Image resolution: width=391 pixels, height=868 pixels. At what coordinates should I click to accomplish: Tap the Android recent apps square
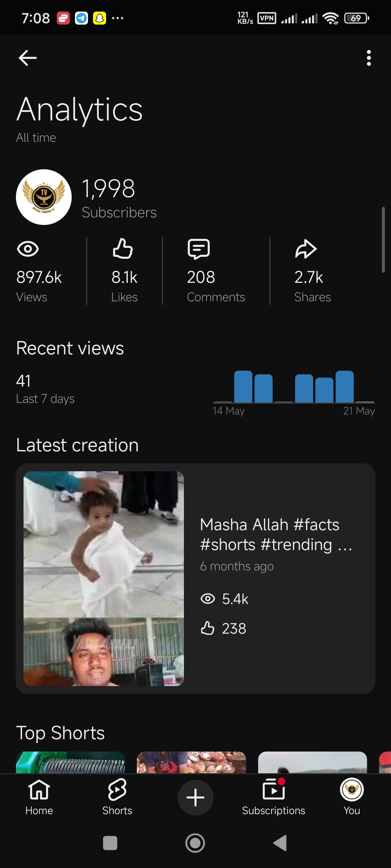click(x=110, y=843)
